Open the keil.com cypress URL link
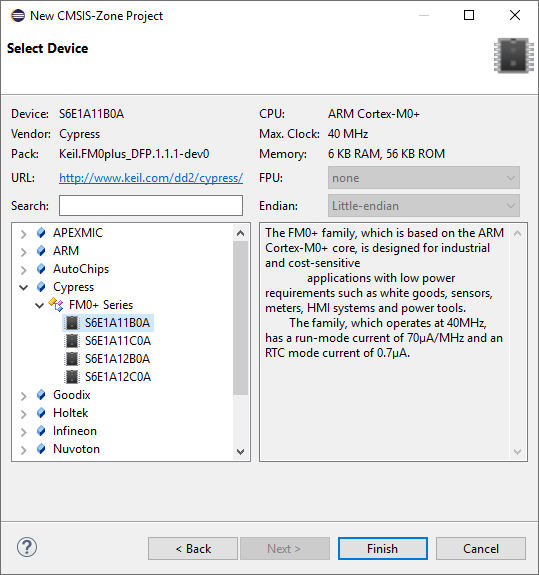 (151, 178)
